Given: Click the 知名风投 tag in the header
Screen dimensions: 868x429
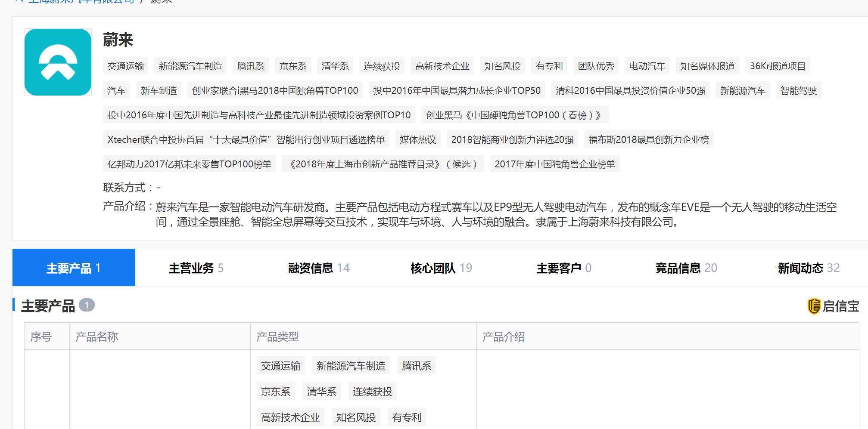Looking at the screenshot, I should [503, 66].
